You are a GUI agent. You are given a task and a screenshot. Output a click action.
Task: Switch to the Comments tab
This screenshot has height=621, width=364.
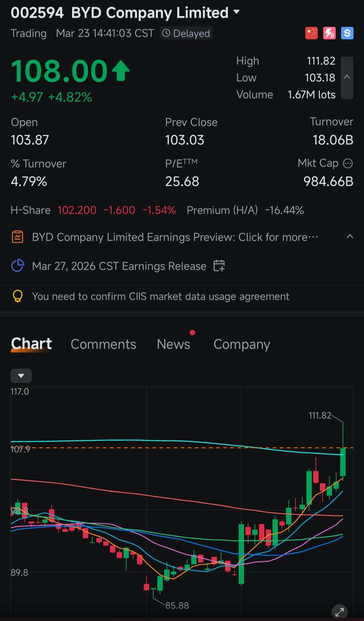point(103,345)
